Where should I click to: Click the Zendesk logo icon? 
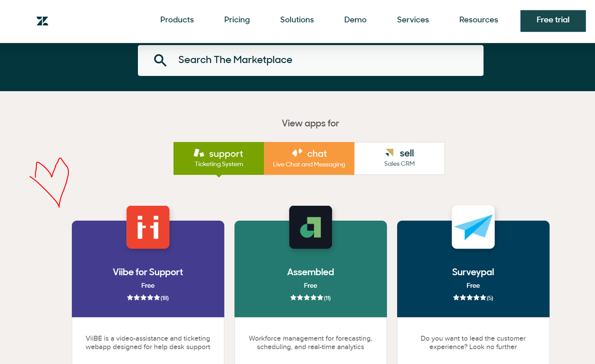(x=42, y=21)
